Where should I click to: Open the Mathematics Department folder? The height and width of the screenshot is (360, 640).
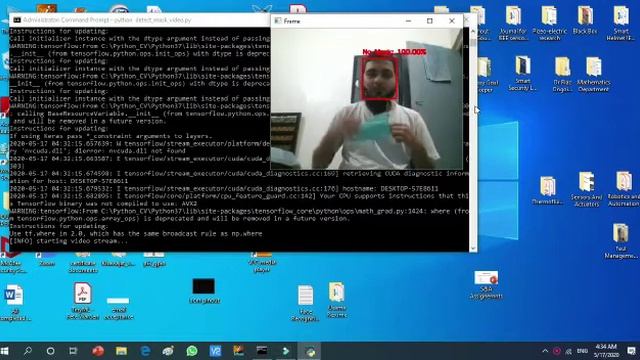point(593,74)
